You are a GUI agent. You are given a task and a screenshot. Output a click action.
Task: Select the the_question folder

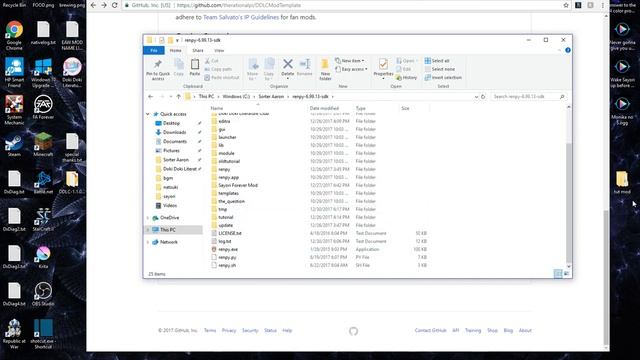(231, 202)
